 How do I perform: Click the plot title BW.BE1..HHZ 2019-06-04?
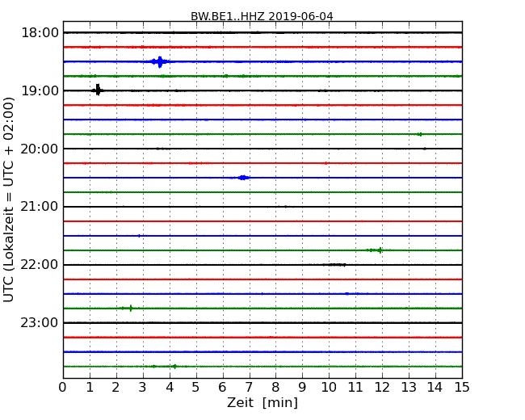click(262, 16)
